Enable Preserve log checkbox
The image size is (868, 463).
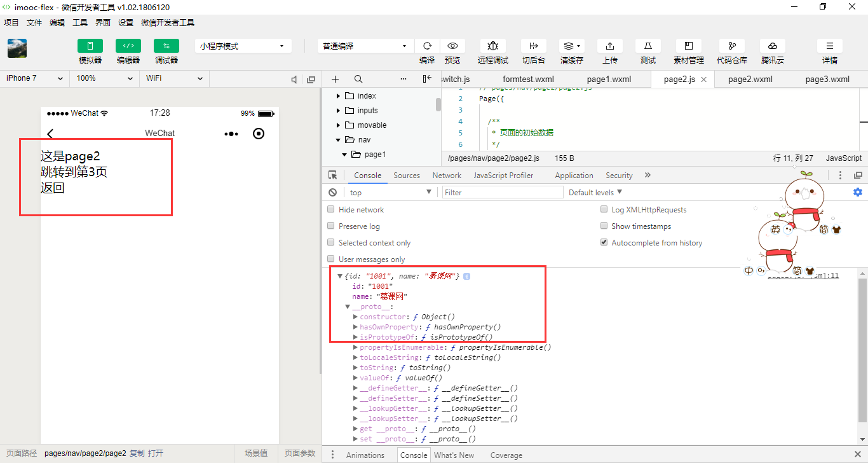(x=331, y=226)
